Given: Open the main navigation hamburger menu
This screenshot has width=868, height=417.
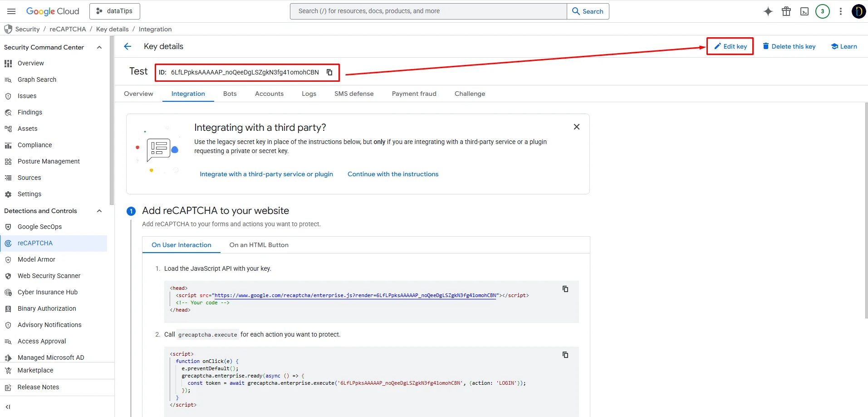Looking at the screenshot, I should [11, 11].
